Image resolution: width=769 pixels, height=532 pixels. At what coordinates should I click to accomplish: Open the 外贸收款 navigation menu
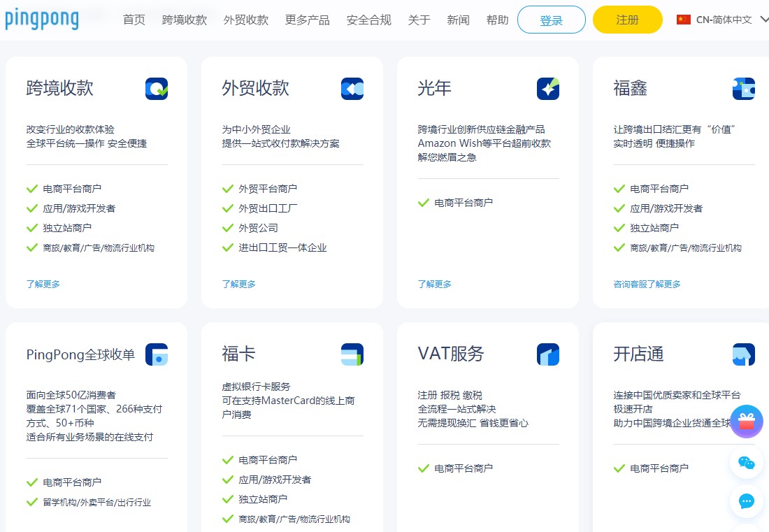[245, 20]
